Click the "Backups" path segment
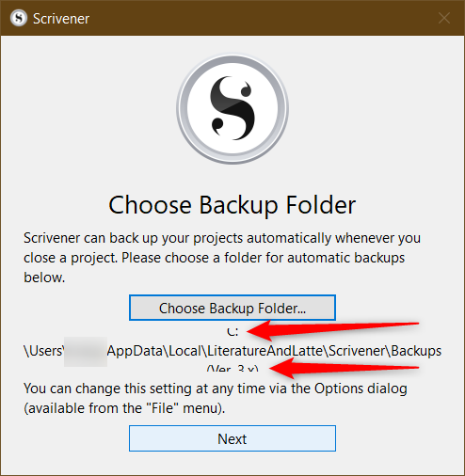The width and height of the screenshot is (465, 476). coord(416,351)
